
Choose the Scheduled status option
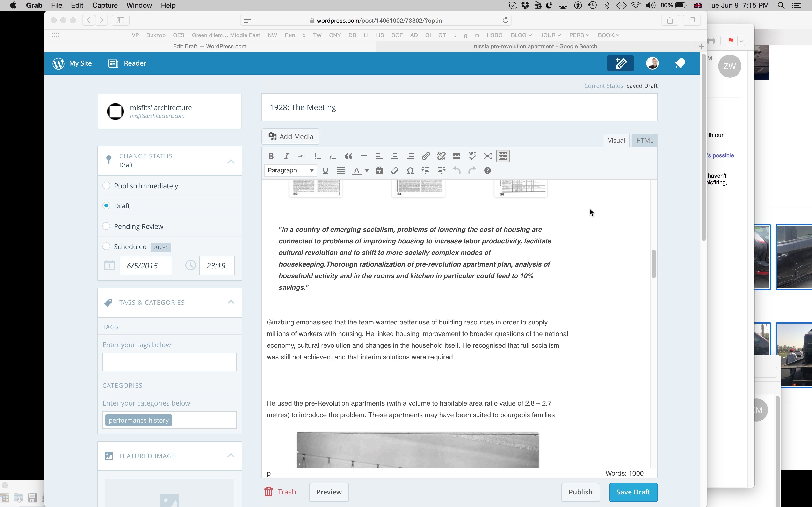(x=106, y=246)
